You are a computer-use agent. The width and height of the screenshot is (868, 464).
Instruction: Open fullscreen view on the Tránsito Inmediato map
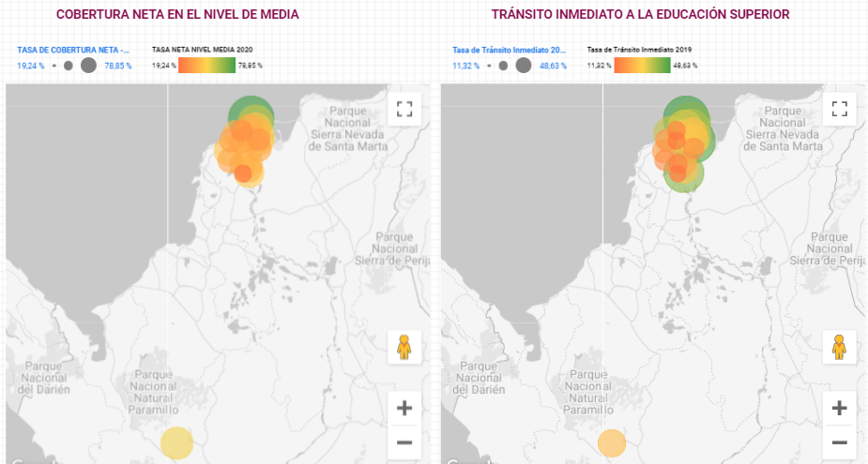[839, 109]
